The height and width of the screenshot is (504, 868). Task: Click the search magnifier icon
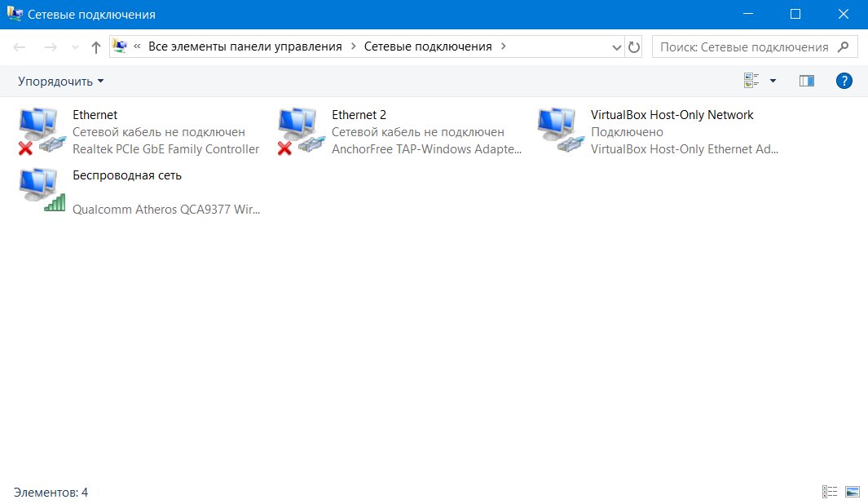pyautogui.click(x=843, y=47)
